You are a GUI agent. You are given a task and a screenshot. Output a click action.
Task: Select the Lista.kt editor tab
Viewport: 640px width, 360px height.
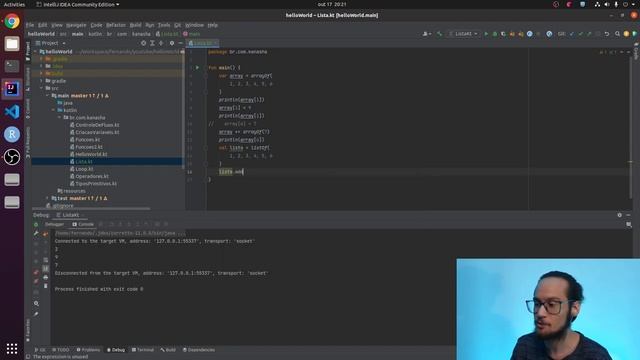[203, 43]
